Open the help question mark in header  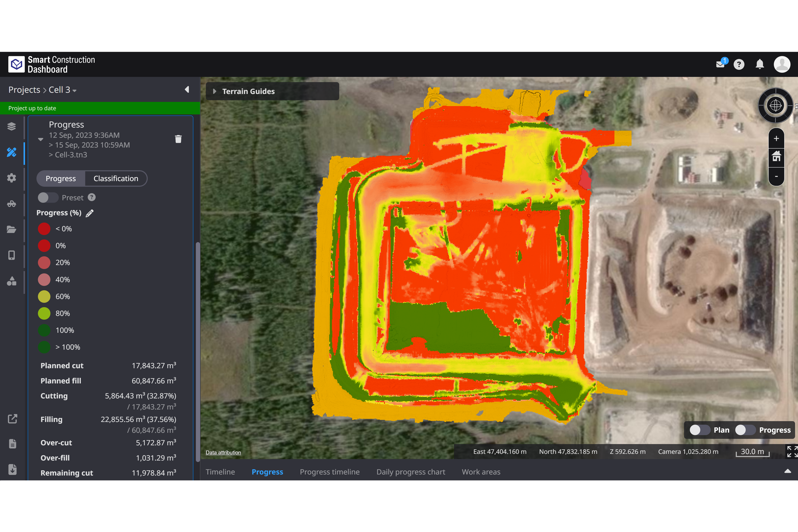[739, 64]
